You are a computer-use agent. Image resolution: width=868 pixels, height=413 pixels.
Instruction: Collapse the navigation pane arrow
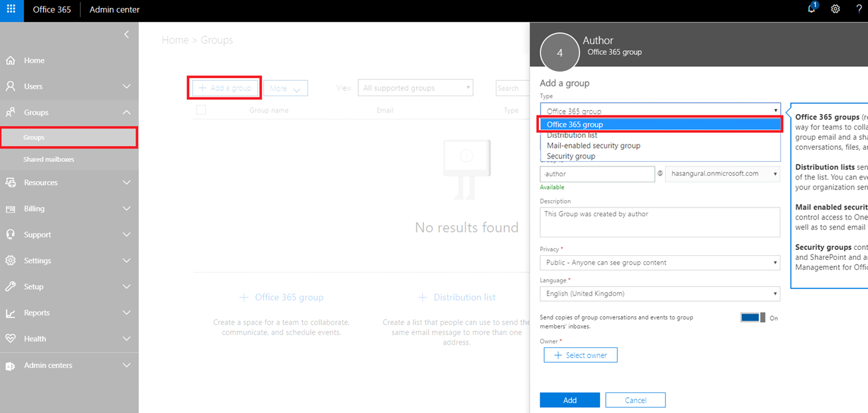tap(127, 34)
